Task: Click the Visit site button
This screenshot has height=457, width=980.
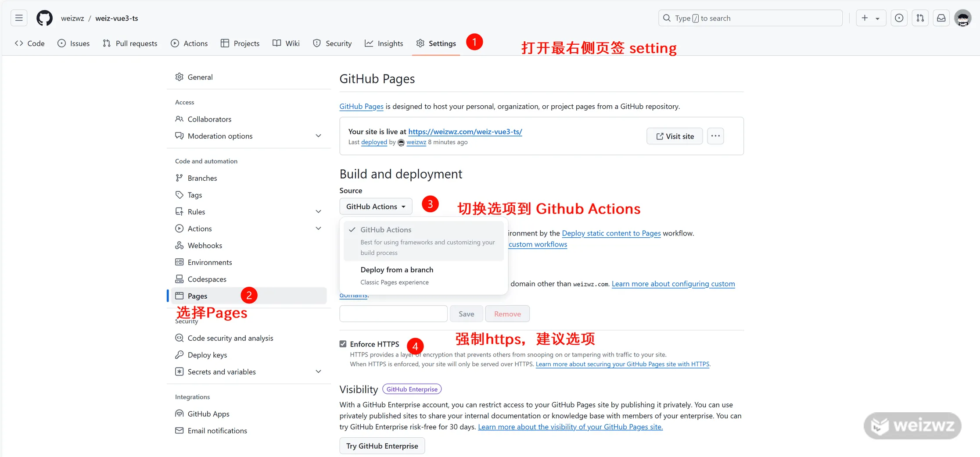Action: [675, 136]
